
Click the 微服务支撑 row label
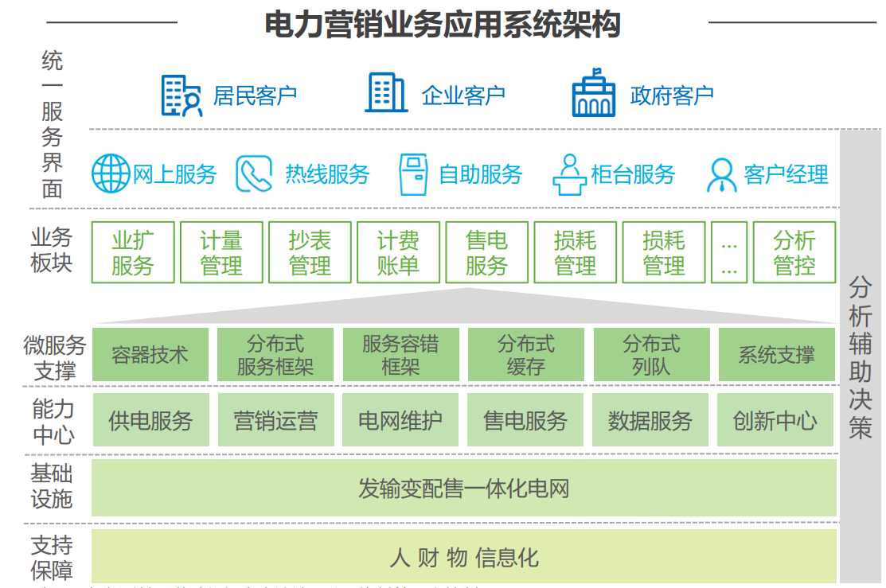(54, 357)
